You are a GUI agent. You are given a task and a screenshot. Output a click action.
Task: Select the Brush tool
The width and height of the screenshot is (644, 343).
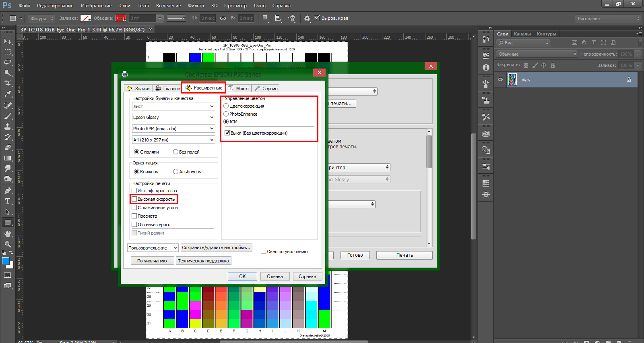pos(8,116)
